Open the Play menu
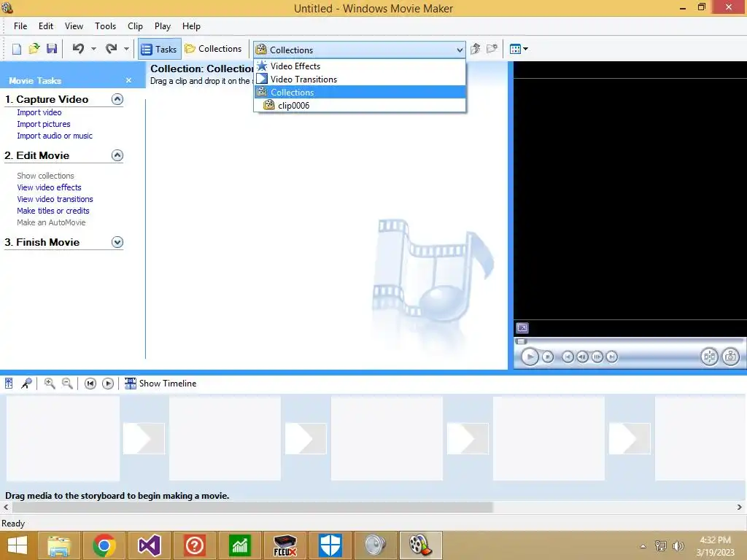The height and width of the screenshot is (560, 747). click(163, 26)
